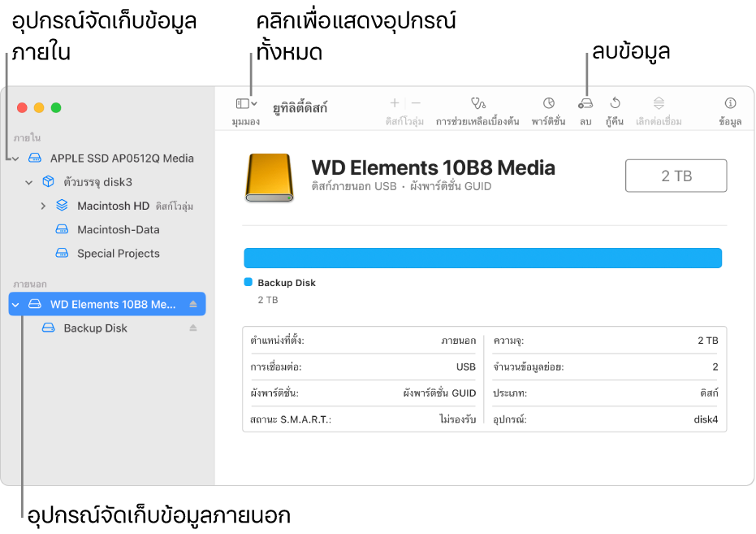The height and width of the screenshot is (534, 756).
Task: Click the 'USB' connection value
Action: [466, 367]
